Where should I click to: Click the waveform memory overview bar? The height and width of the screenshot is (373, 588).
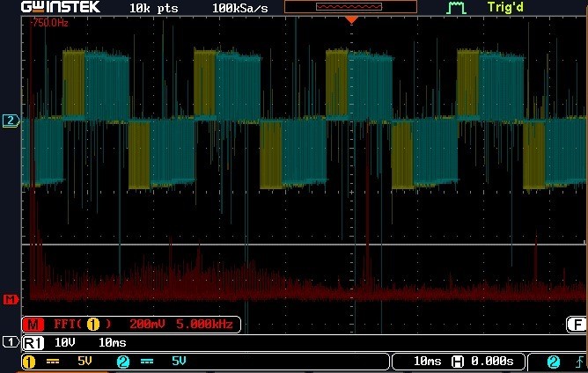pos(350,7)
